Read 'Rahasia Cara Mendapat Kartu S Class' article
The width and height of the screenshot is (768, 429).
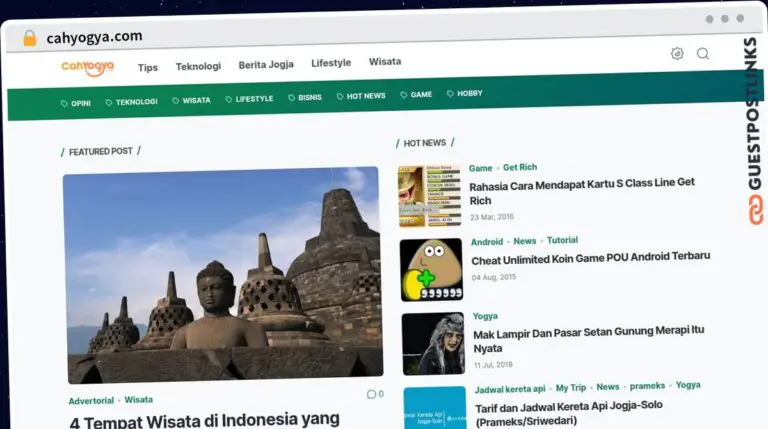click(582, 192)
